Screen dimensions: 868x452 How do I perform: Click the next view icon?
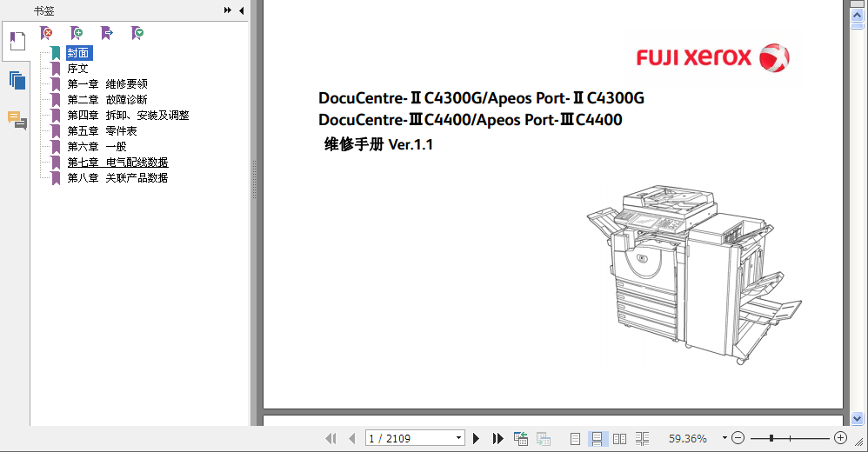coord(543,439)
